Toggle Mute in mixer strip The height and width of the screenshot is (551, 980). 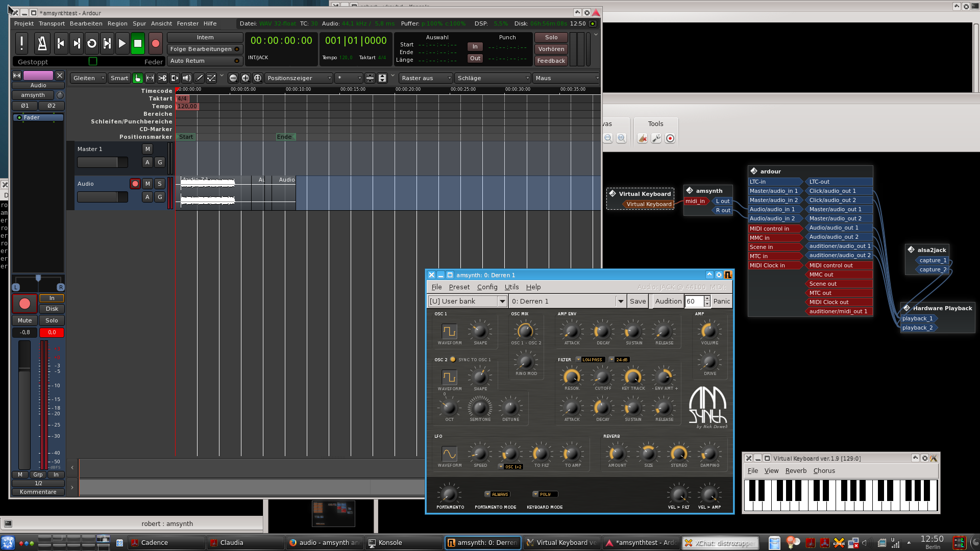click(x=25, y=320)
